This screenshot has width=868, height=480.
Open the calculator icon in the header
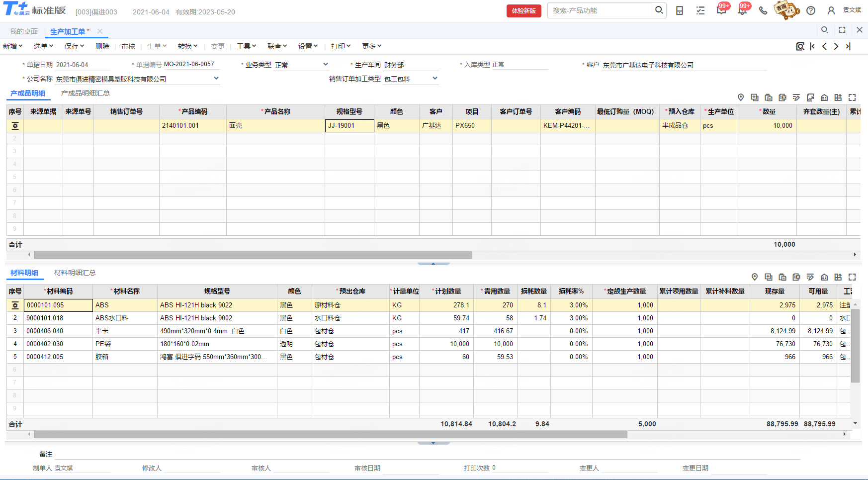pos(680,10)
